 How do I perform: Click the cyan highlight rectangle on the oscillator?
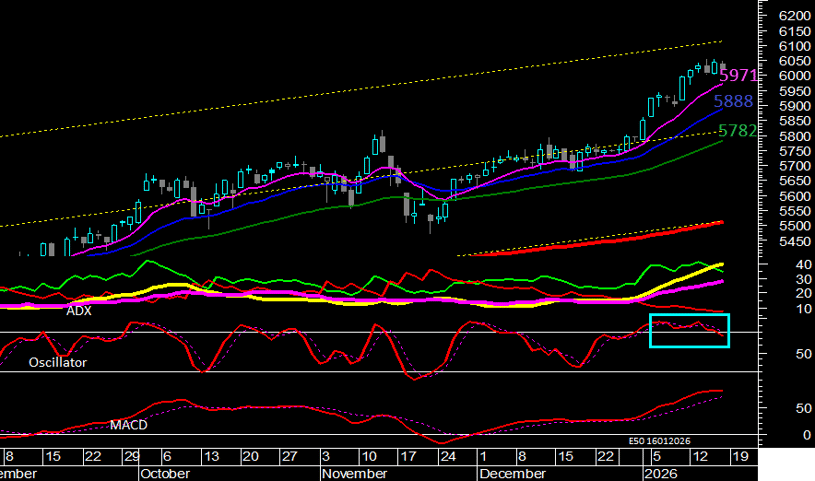(689, 330)
